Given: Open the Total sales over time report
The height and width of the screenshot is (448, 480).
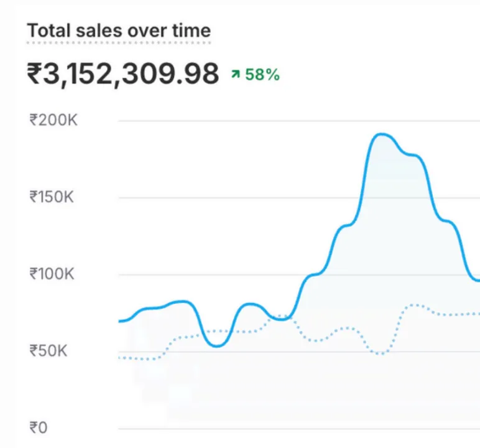Looking at the screenshot, I should [x=119, y=30].
